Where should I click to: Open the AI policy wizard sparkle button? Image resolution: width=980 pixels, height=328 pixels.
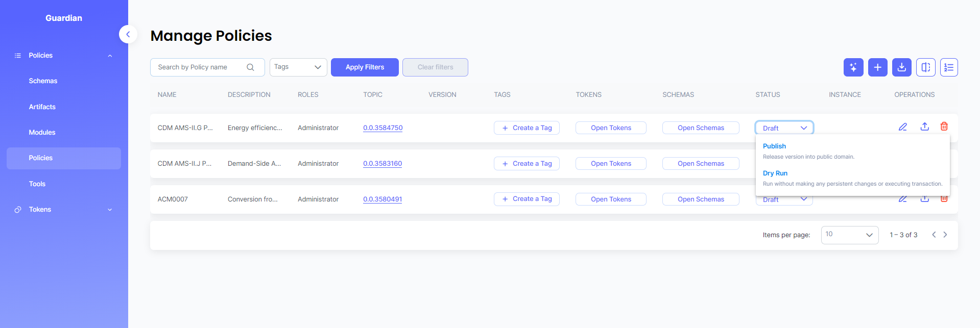(x=853, y=67)
